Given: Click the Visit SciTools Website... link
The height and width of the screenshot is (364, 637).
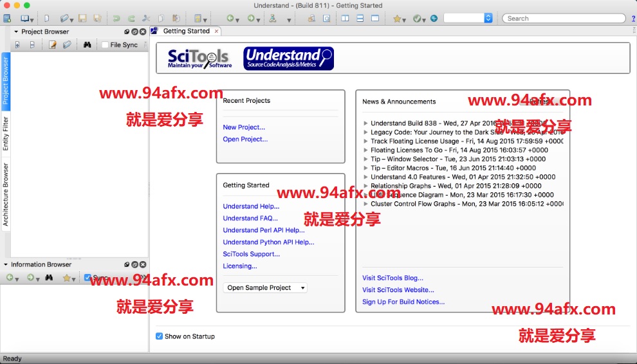Looking at the screenshot, I should tap(398, 289).
